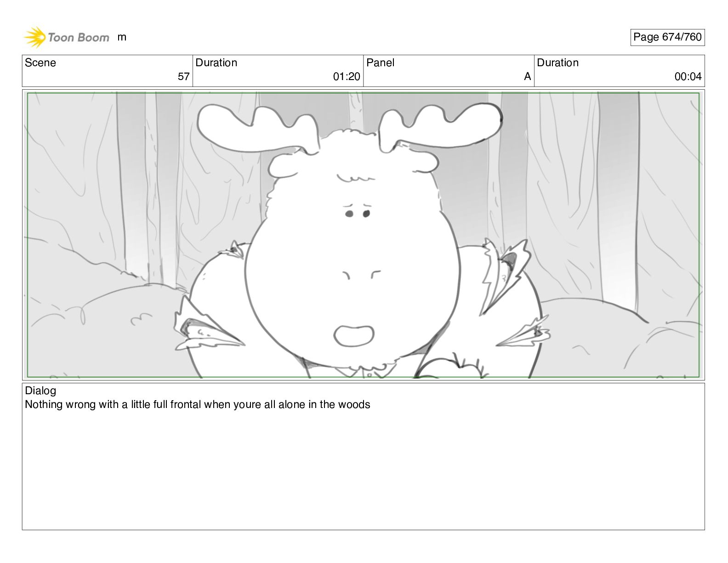This screenshot has width=728, height=563.
Task: Click the scene Duration 01:20 value
Action: [347, 77]
